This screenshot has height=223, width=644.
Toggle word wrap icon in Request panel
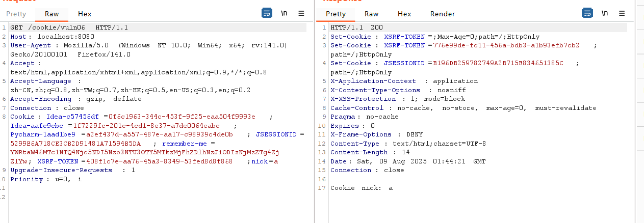(x=267, y=13)
